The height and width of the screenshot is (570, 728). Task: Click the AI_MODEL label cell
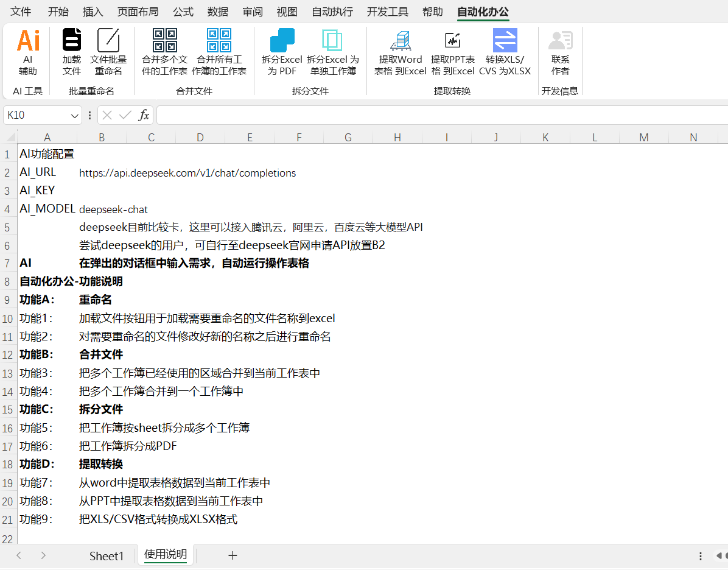pyautogui.click(x=47, y=209)
